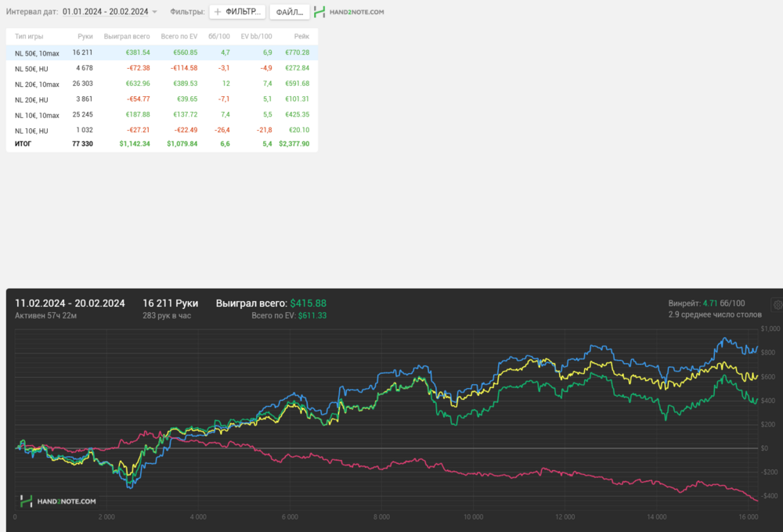The image size is (783, 532).
Task: Click hands count 16 211 in table
Action: pos(82,52)
